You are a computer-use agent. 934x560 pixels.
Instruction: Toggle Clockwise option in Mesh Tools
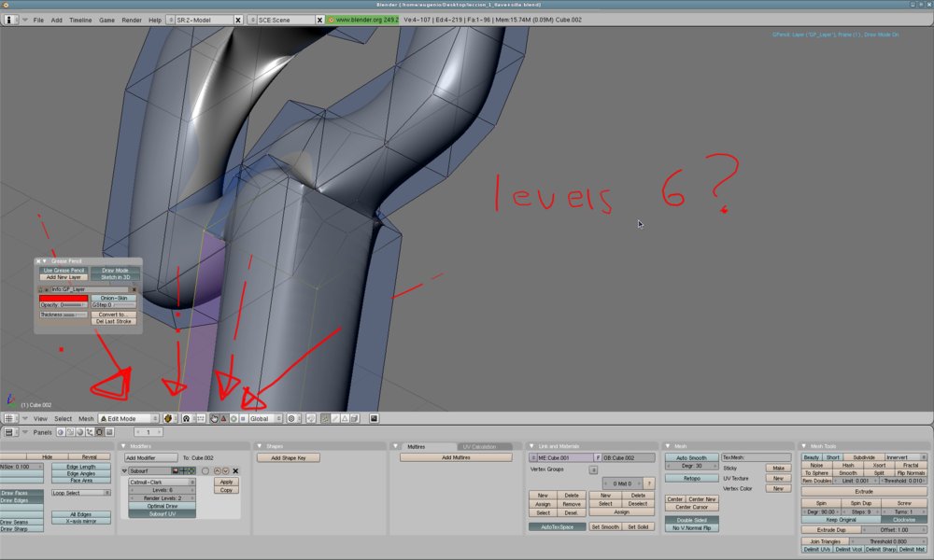tap(904, 520)
